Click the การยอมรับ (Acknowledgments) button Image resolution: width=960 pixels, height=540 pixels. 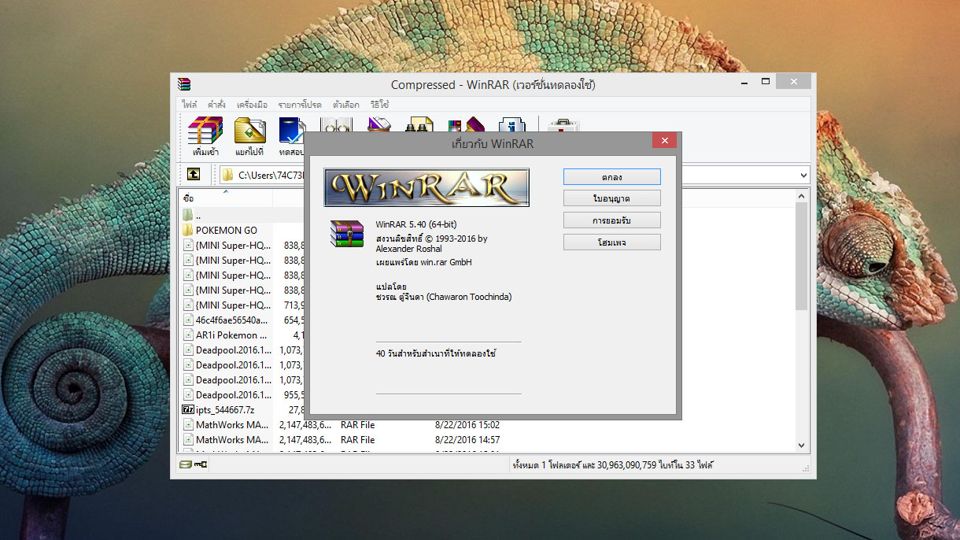click(x=612, y=220)
